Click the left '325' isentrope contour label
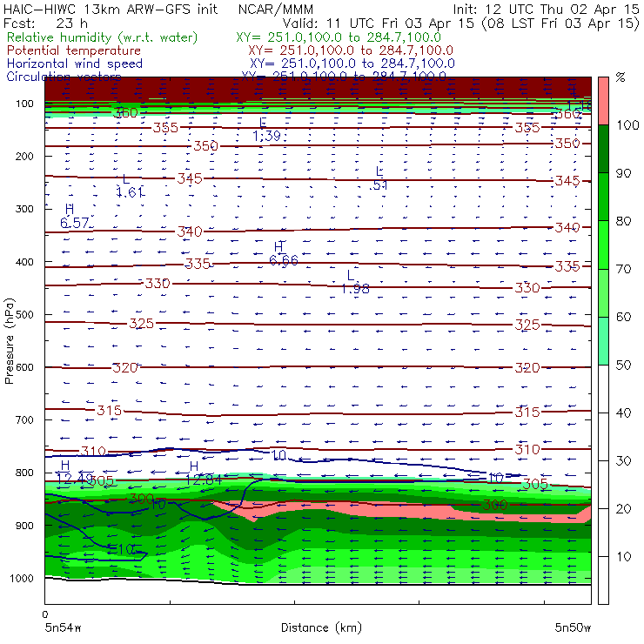644x644 pixels. tap(141, 324)
